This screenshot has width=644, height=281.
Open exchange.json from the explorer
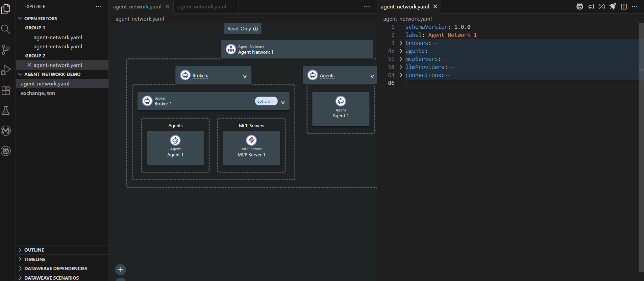38,93
